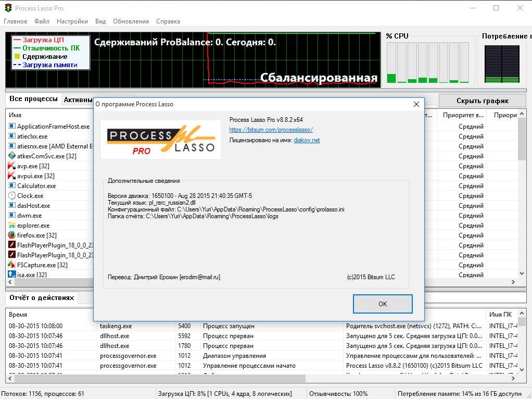Click the atieclxx.exe process icon
This screenshot has width=532, height=399.
(x=12, y=136)
